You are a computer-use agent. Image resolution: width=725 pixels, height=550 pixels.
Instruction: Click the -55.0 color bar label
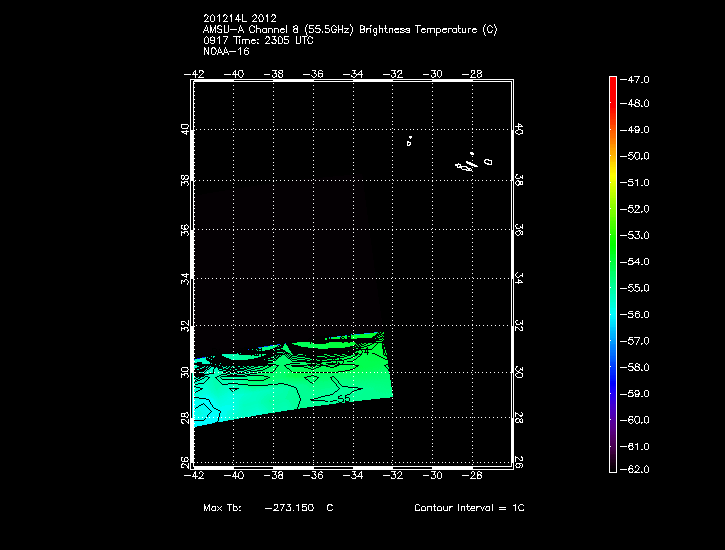point(637,288)
